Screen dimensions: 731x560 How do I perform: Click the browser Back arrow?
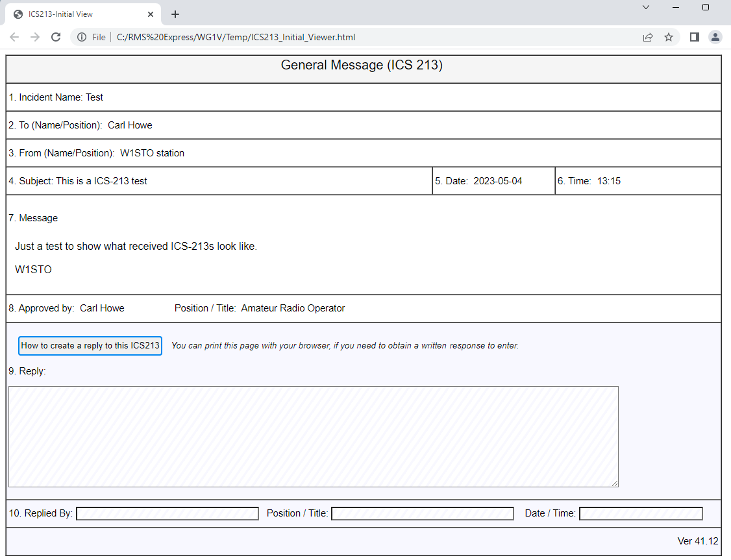(14, 37)
